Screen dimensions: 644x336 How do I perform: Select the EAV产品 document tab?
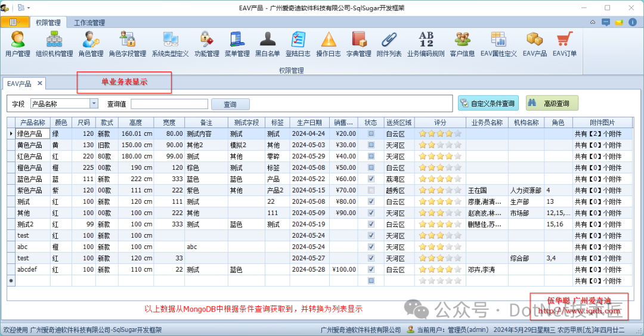tap(19, 84)
